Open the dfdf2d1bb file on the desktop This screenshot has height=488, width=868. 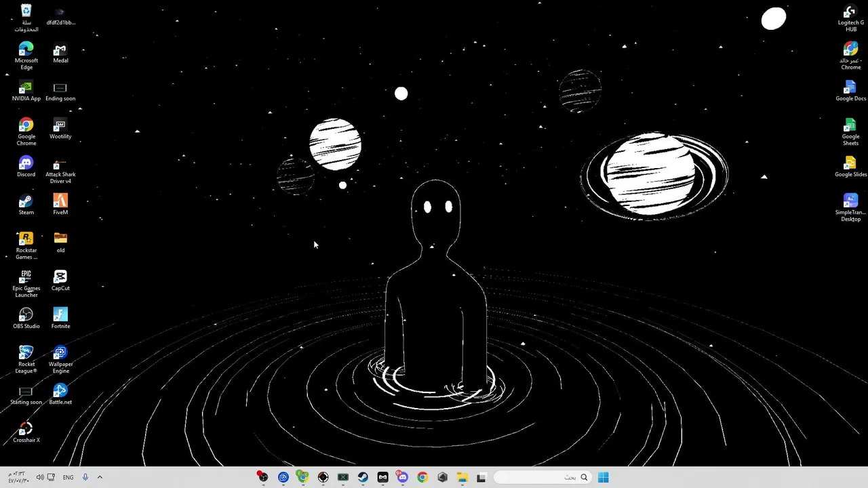60,16
